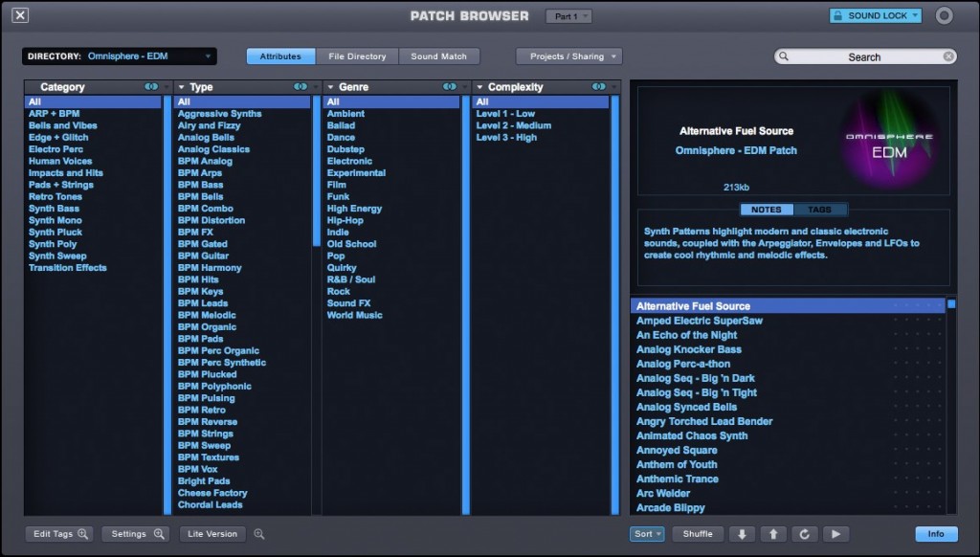This screenshot has width=980, height=557.
Task: Open the Part 1 dropdown
Action: tap(568, 16)
